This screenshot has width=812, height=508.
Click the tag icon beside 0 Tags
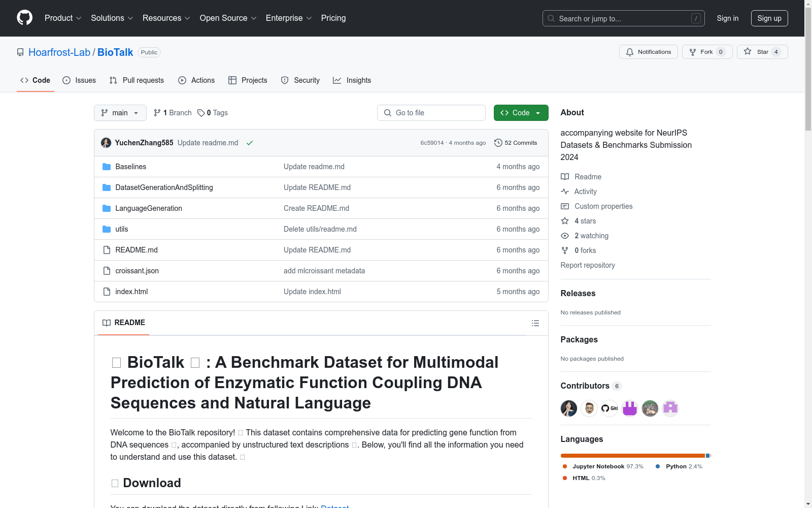(x=201, y=113)
